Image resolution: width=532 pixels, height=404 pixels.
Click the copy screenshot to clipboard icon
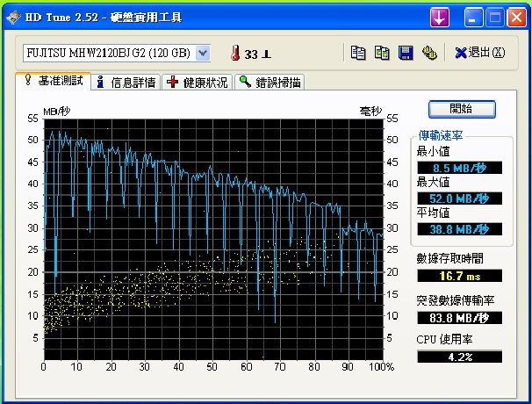(x=382, y=54)
